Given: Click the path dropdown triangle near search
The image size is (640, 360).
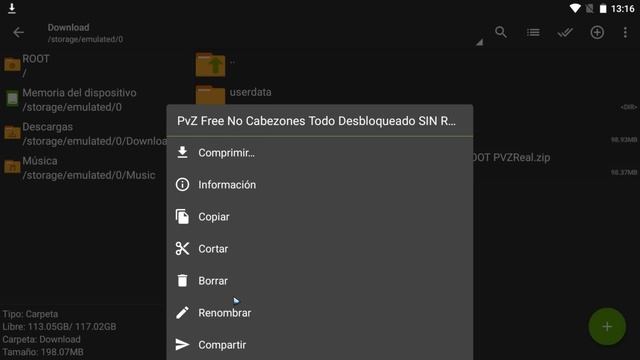Looking at the screenshot, I should [x=480, y=42].
